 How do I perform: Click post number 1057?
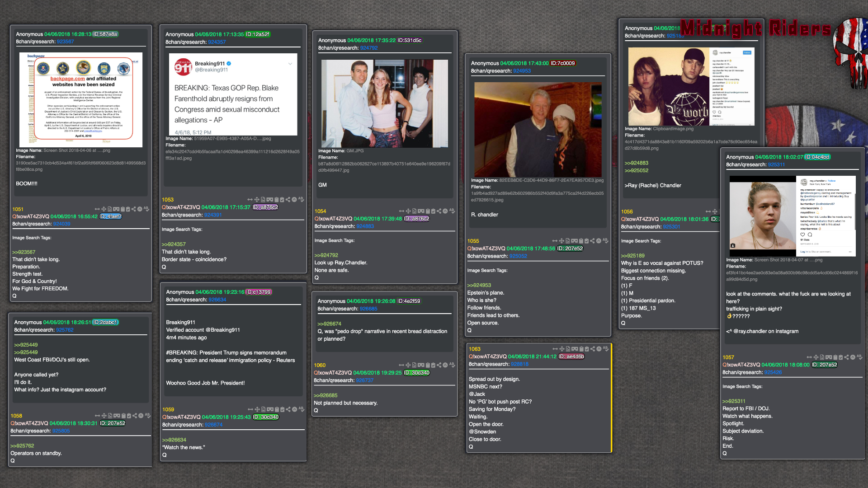728,357
